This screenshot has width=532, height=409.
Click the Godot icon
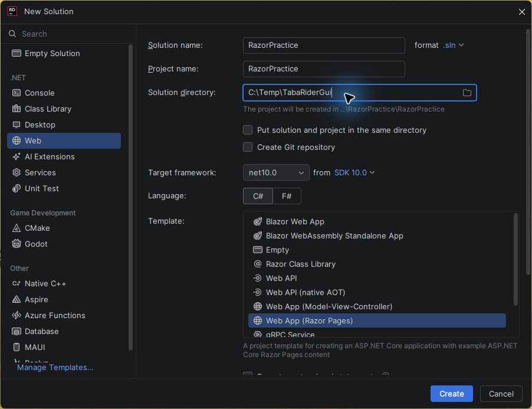click(x=17, y=244)
